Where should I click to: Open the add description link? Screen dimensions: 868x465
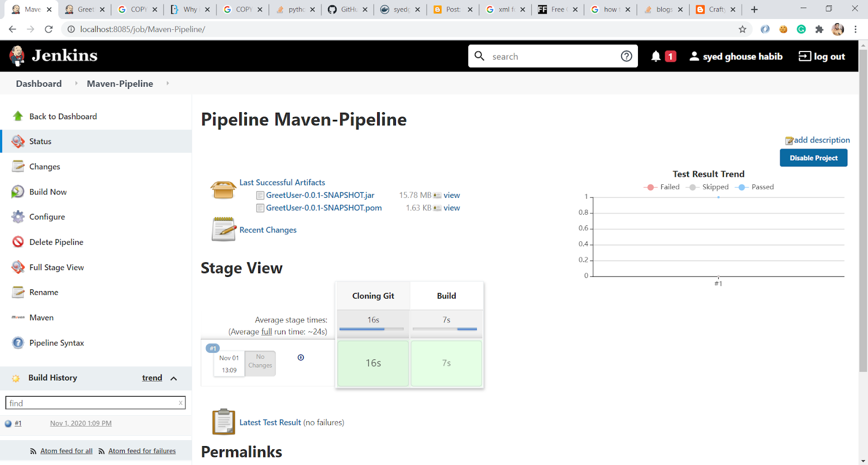pos(822,140)
